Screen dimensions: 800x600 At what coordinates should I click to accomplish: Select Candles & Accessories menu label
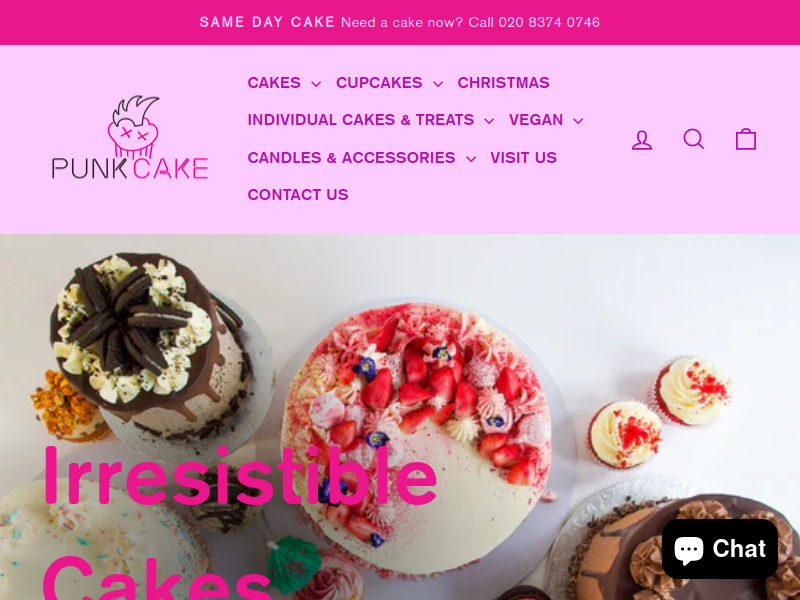(352, 158)
